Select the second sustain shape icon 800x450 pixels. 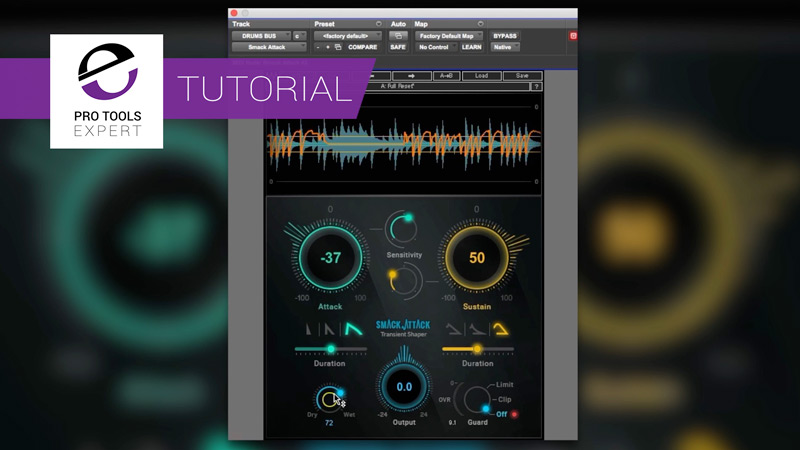(477, 329)
